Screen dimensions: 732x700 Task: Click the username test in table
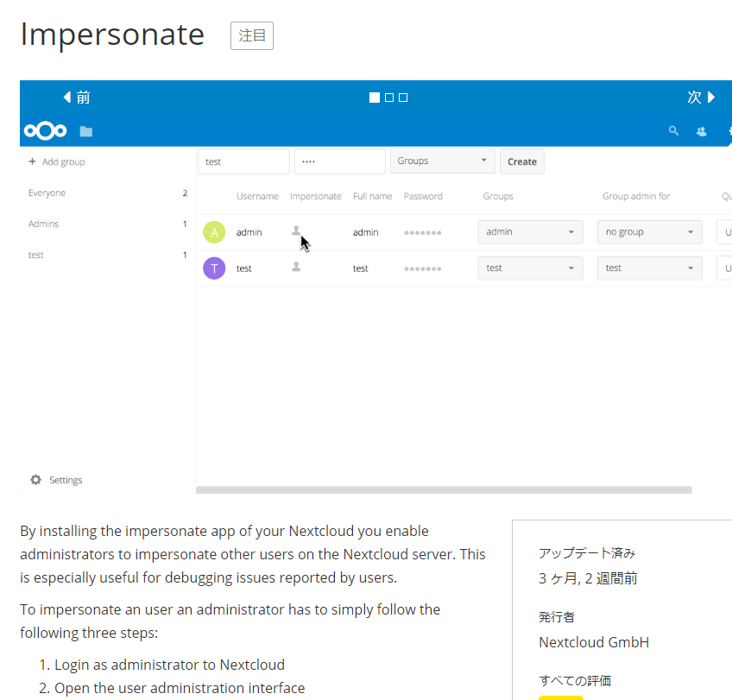243,268
